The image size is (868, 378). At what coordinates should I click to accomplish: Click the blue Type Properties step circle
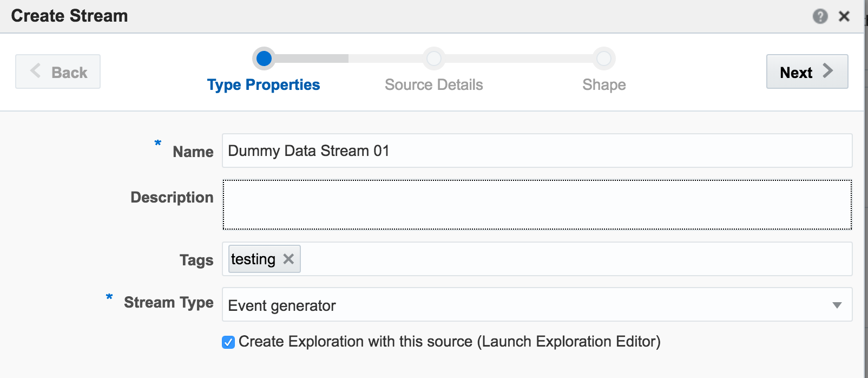[x=264, y=58]
